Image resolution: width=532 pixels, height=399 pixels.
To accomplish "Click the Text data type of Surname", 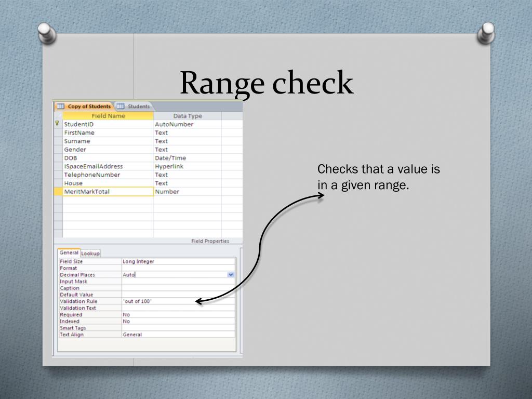I will 187,141.
